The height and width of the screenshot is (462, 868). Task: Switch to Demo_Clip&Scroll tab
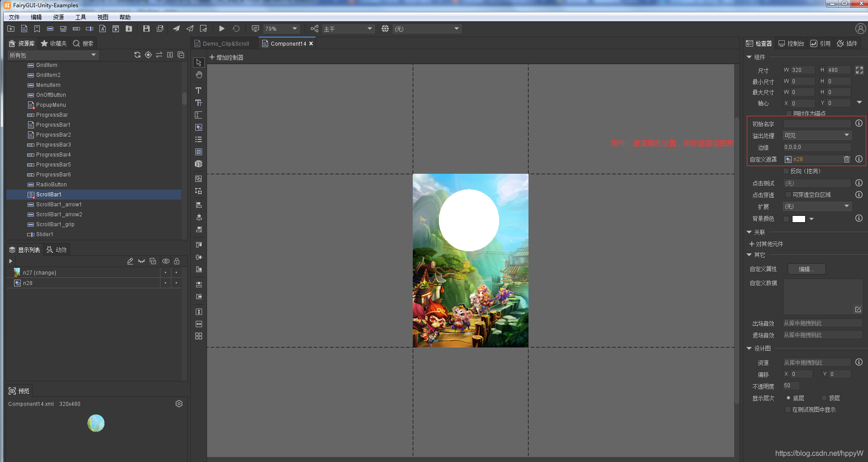pyautogui.click(x=222, y=43)
